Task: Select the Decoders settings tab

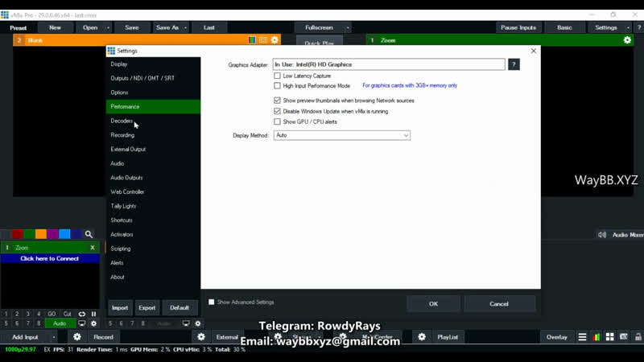Action: (122, 121)
